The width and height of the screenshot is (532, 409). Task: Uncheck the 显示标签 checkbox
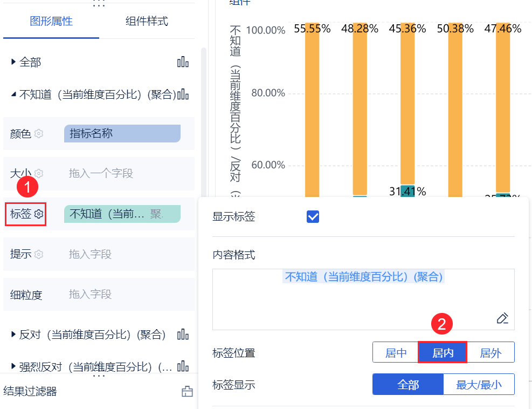(313, 217)
